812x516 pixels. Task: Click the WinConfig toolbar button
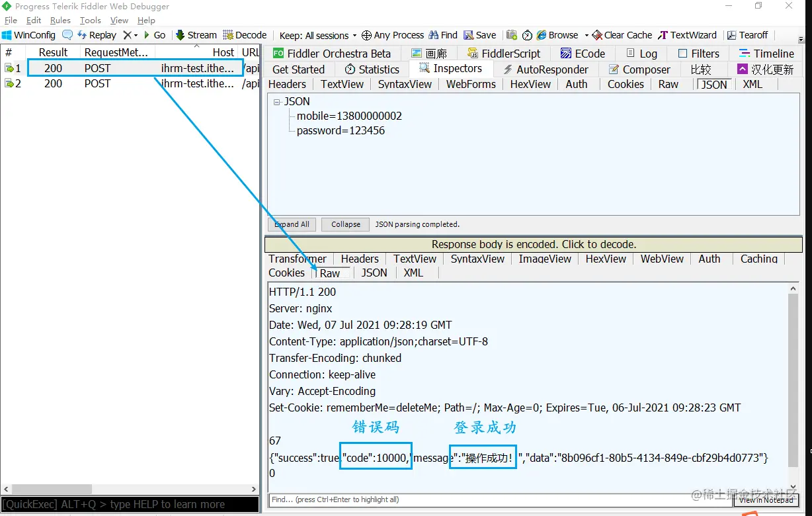[29, 35]
